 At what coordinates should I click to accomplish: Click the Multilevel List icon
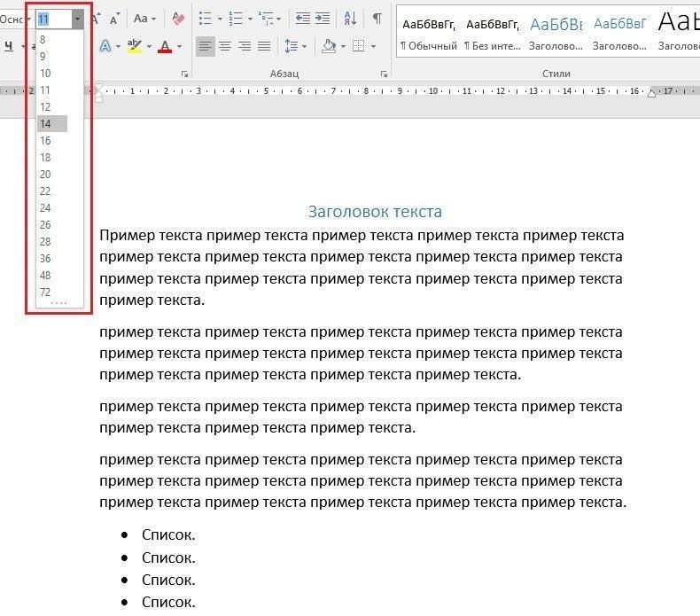pos(266,19)
